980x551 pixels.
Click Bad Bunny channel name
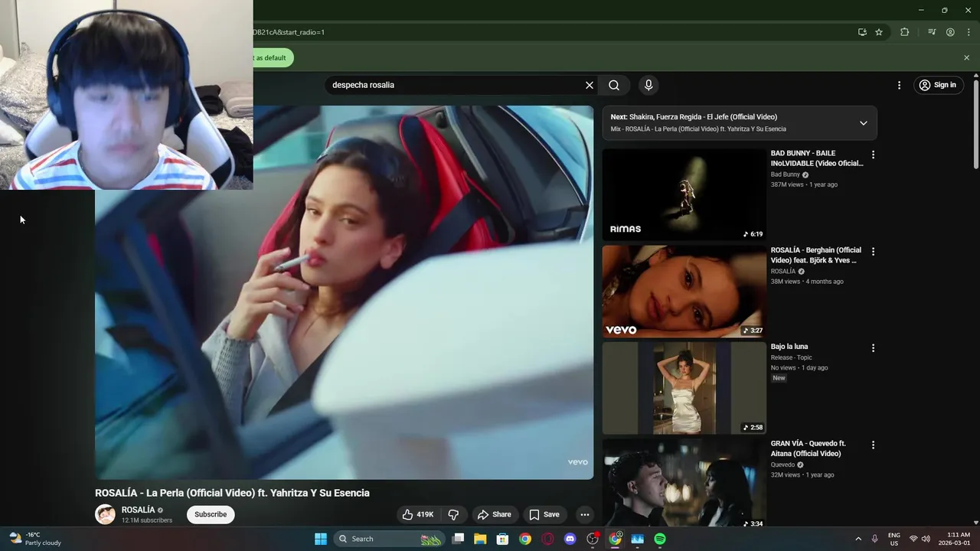(x=786, y=174)
